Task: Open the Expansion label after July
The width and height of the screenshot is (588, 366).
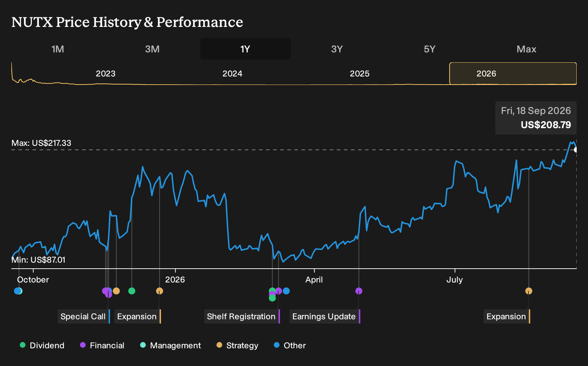Action: (507, 316)
